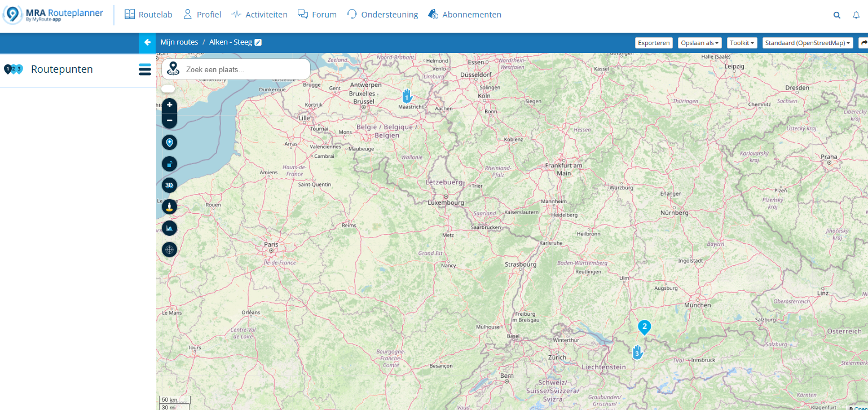Screen dimensions: 868x410
Task: Edit route name with pencil icon
Action: (x=258, y=42)
